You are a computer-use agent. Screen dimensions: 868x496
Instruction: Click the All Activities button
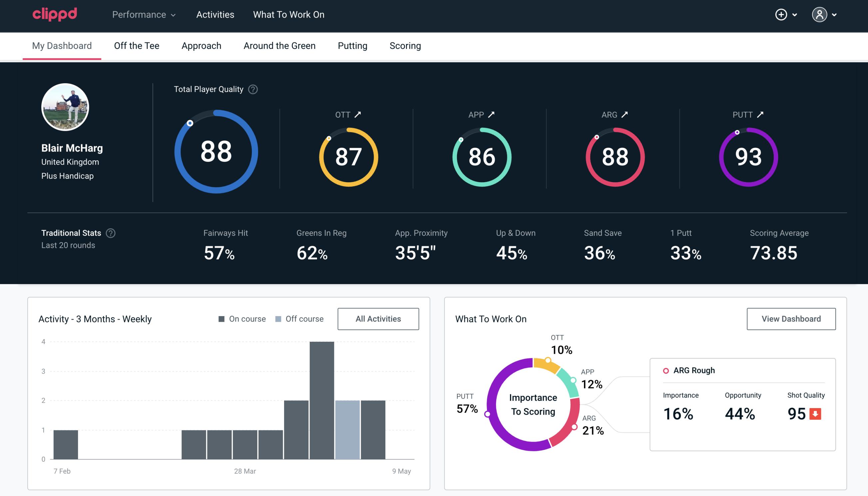pyautogui.click(x=378, y=318)
